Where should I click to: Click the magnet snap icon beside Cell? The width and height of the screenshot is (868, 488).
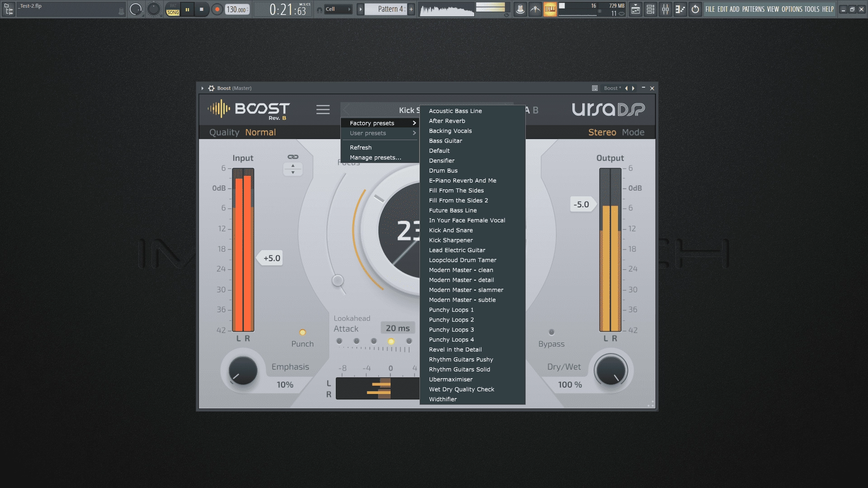click(319, 9)
